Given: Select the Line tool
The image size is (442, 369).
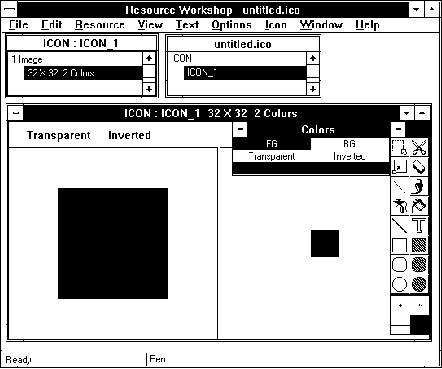Looking at the screenshot, I should pyautogui.click(x=399, y=225).
